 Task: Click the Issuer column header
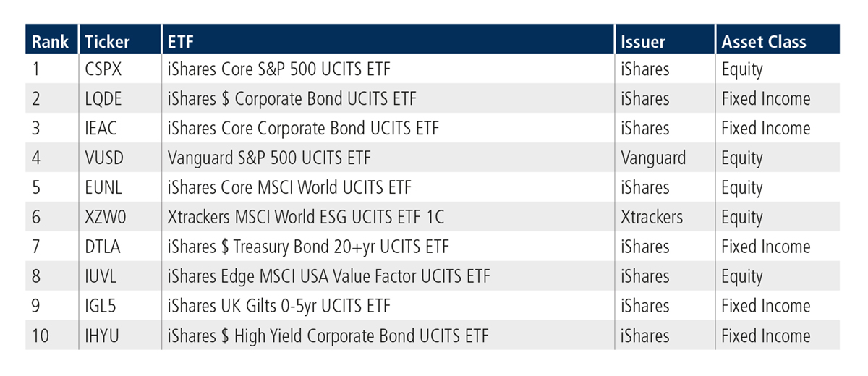[643, 41]
